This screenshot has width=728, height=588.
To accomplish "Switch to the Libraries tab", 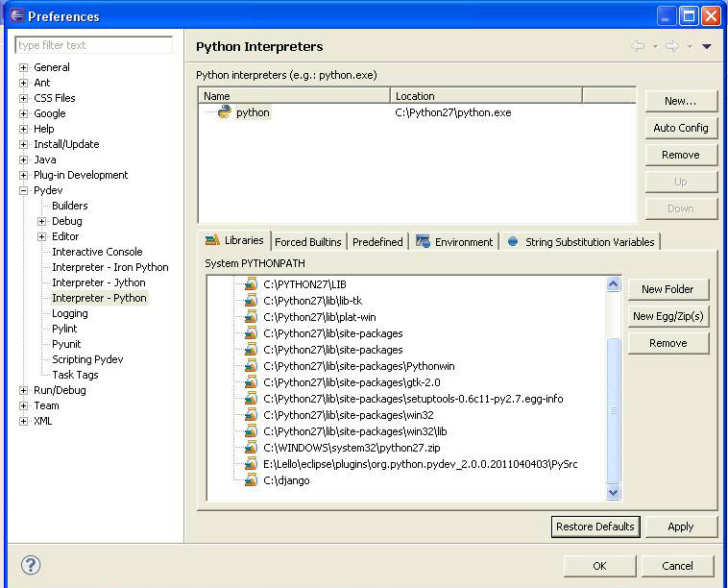I will (x=234, y=240).
